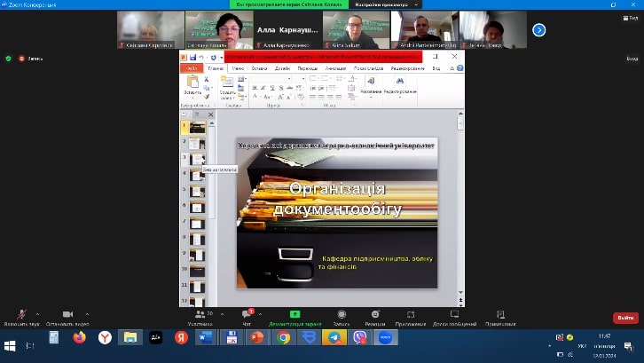Image resolution: width=644 pixels, height=363 pixels.
Task: Open Windows Start menu
Action: [x=10, y=346]
